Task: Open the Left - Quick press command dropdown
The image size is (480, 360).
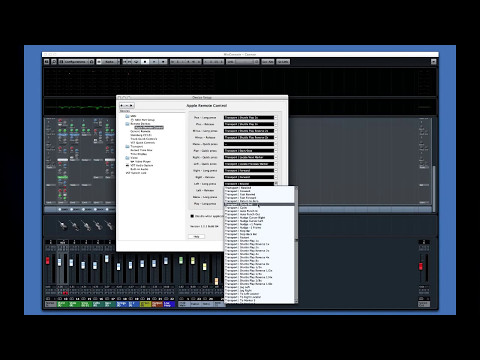Action: point(250,164)
